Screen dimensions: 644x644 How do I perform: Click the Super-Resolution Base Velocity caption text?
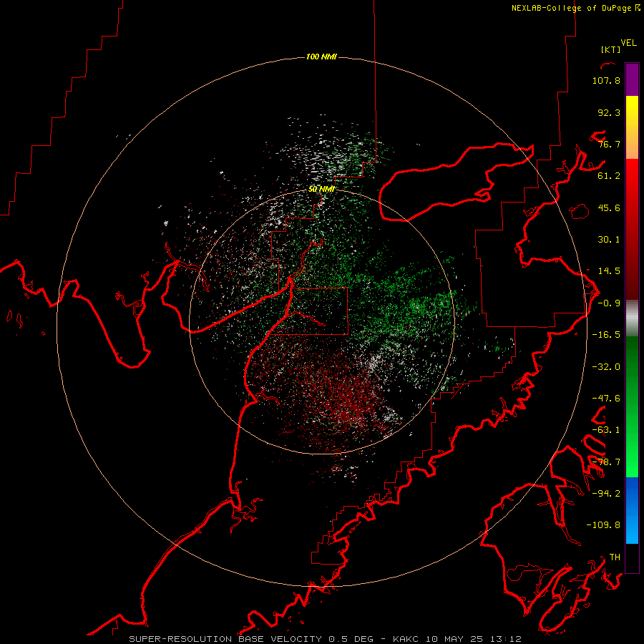click(x=325, y=639)
